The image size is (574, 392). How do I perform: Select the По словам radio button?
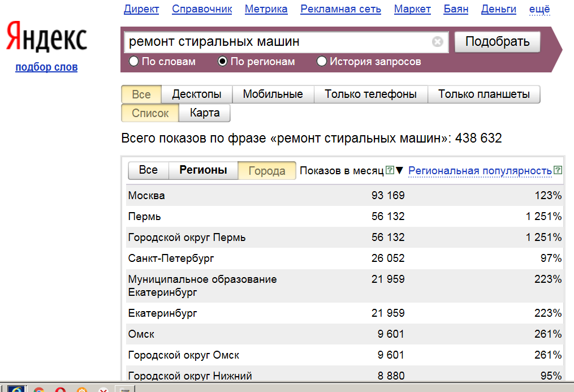[134, 62]
